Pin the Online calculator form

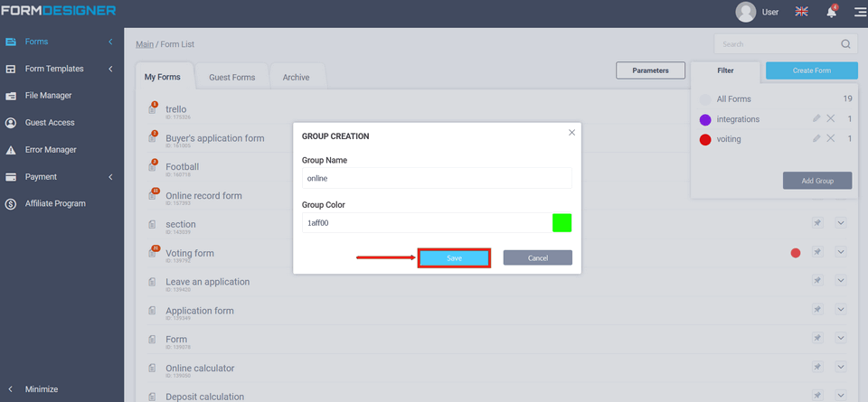(x=817, y=367)
